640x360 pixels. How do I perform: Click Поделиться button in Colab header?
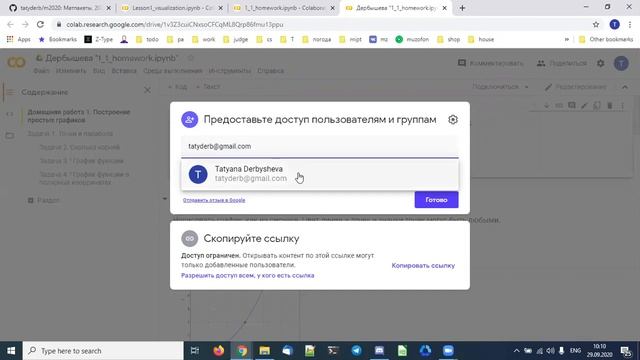562,63
